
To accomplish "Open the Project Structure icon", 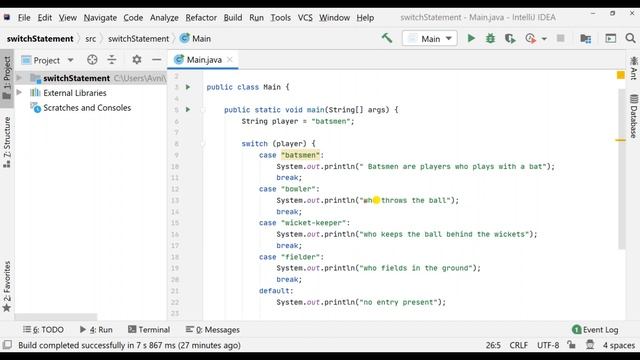I will pyautogui.click(x=586, y=38).
